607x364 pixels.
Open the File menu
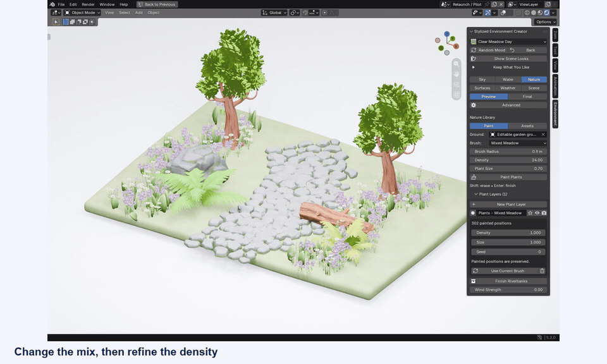[x=61, y=4]
